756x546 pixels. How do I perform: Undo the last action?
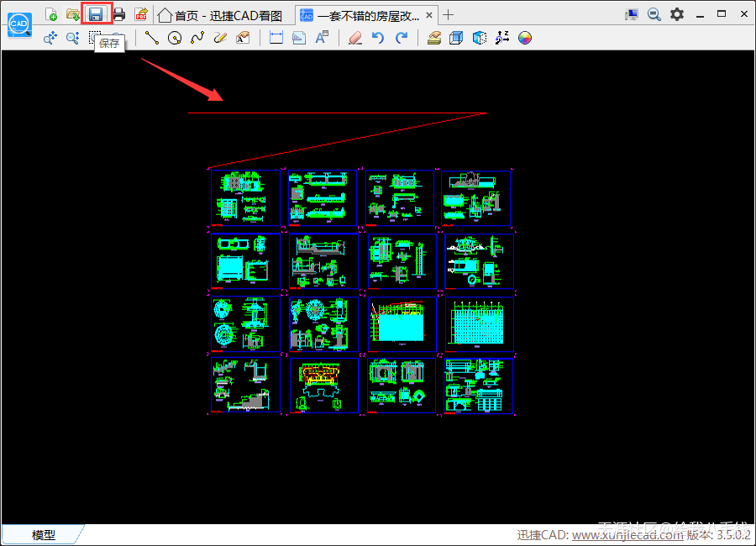[x=378, y=38]
